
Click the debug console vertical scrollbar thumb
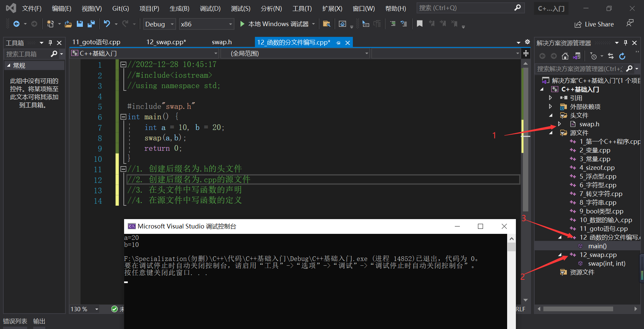[512, 247]
